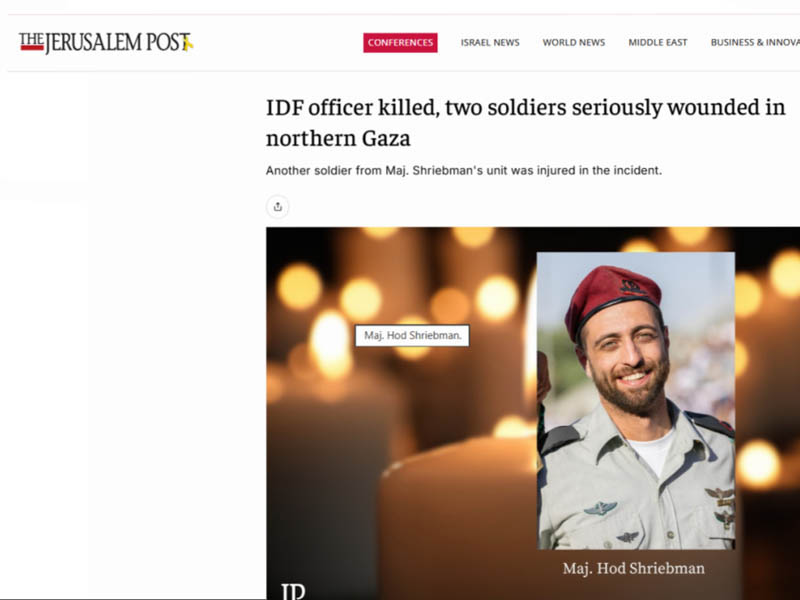The image size is (800, 600).
Task: Open Business & Innovation from the navigation bar
Action: pyautogui.click(x=755, y=43)
